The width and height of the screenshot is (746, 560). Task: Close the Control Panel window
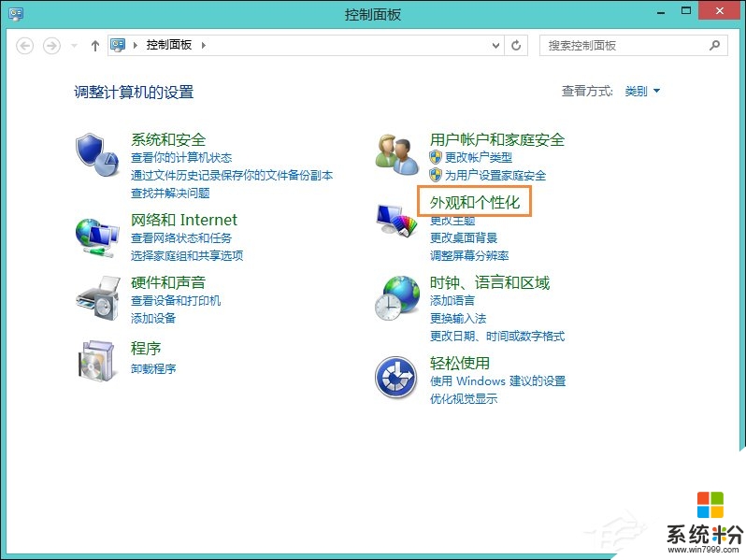pos(720,11)
